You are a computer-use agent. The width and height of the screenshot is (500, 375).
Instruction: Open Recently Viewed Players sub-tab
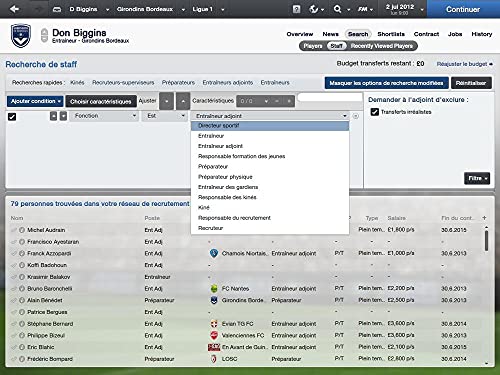tap(382, 46)
